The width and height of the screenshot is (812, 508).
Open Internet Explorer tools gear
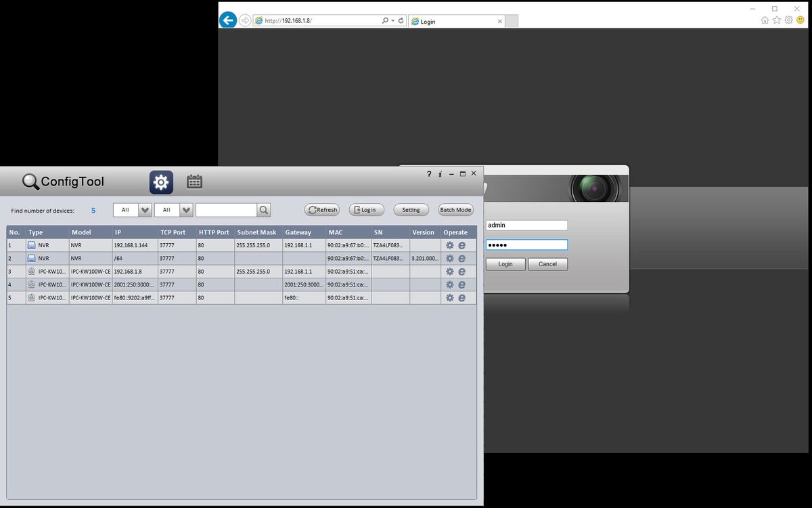(x=788, y=20)
